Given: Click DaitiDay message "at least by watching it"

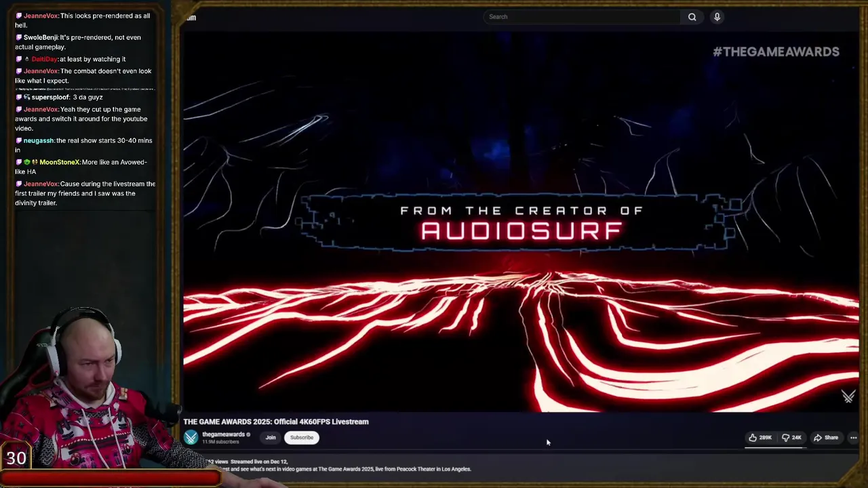Looking at the screenshot, I should 92,59.
